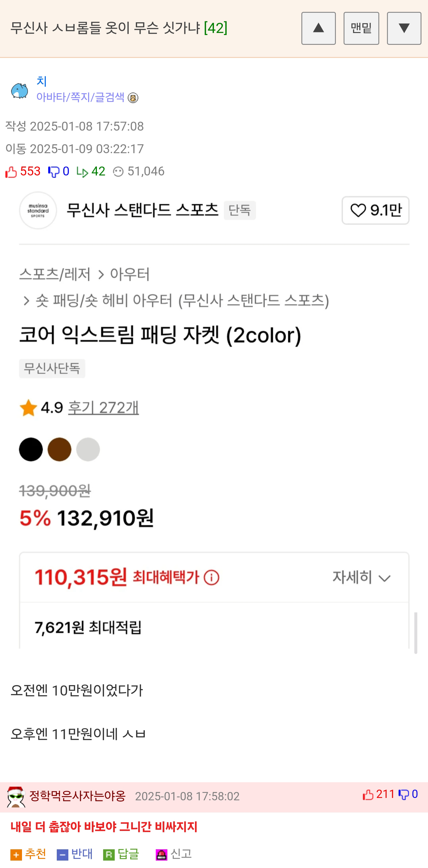Click the 최대혜택가 info circle icon

[x=211, y=578]
